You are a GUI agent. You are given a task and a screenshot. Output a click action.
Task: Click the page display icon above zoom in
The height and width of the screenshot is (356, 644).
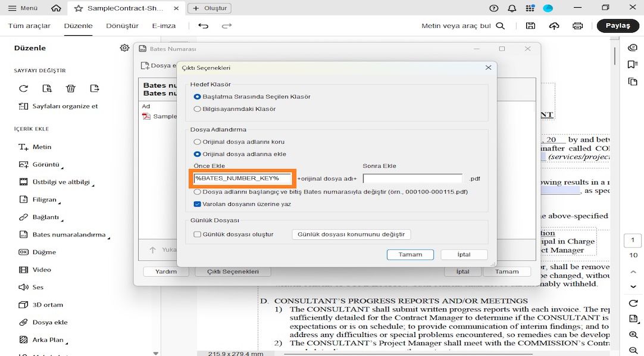coord(633,318)
